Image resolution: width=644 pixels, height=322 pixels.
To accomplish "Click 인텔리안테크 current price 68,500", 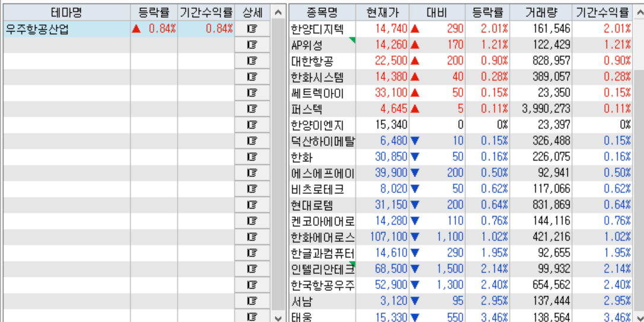I will [391, 269].
